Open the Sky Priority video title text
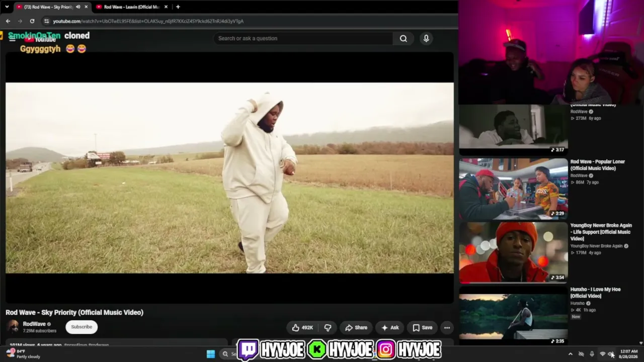The image size is (644, 362). [x=74, y=312]
